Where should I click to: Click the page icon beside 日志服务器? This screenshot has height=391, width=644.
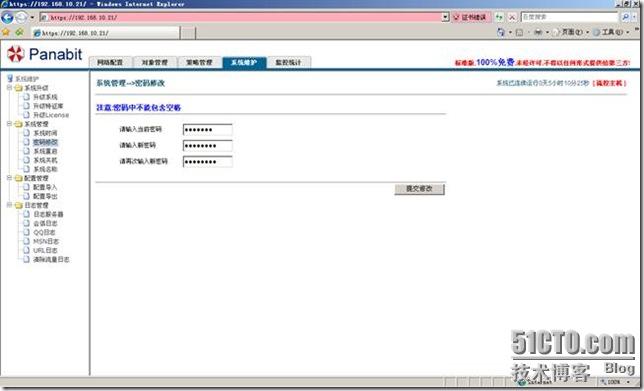27,214
